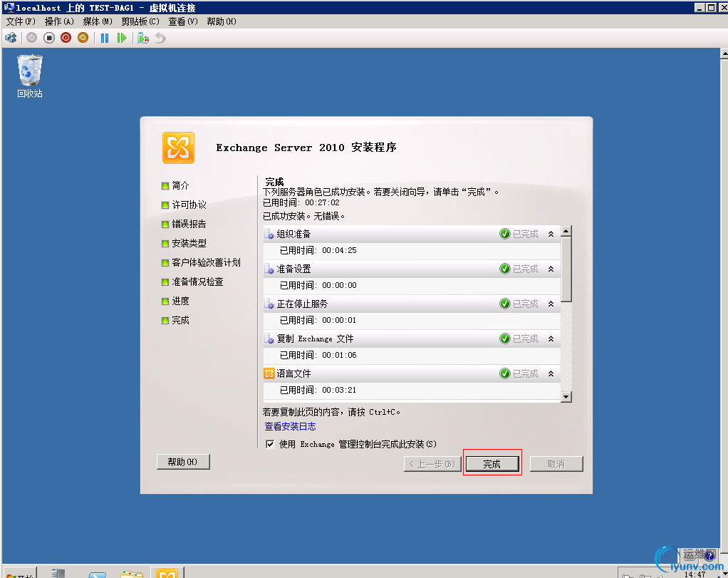
Task: Select the 安装类型 step in the sidebar
Action: click(189, 243)
